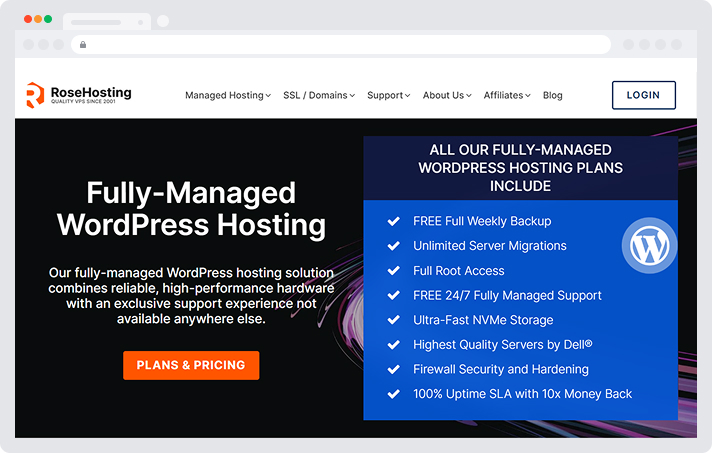The image size is (712, 453).
Task: Click the 'FREE 24/7 Fully Managed Support' text
Action: 507,295
